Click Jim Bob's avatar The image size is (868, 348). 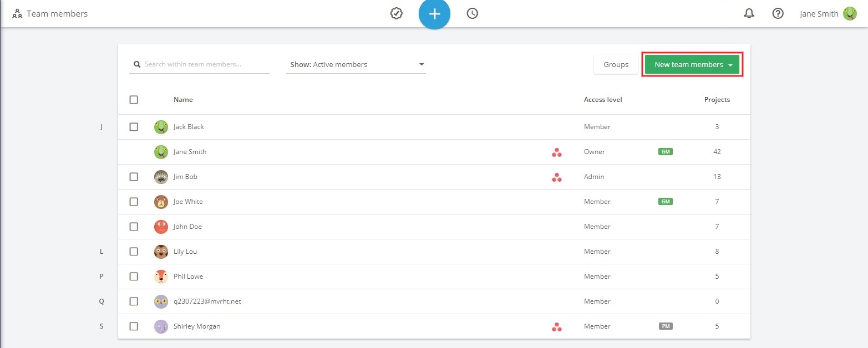pos(161,177)
